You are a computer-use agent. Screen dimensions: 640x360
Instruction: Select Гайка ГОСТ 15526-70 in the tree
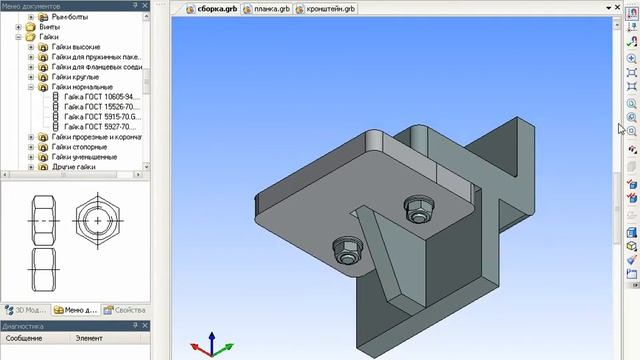[102, 107]
